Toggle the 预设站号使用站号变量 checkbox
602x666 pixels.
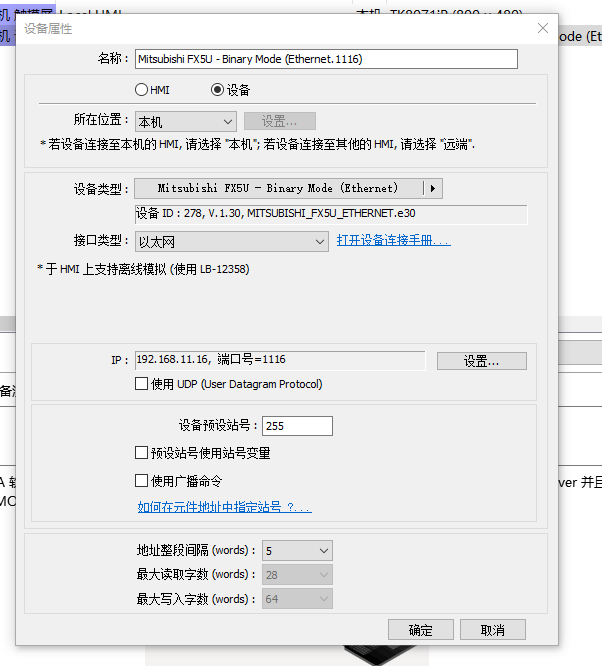pos(141,453)
